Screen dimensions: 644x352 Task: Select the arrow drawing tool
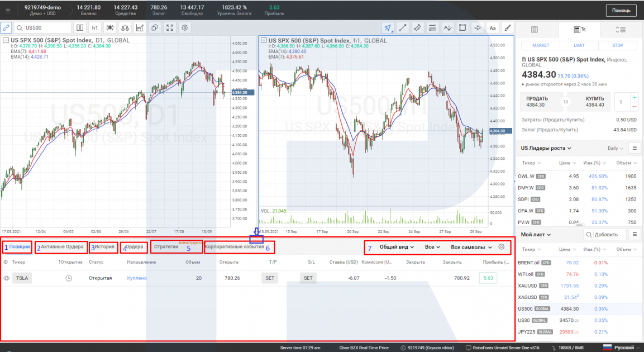(478, 28)
